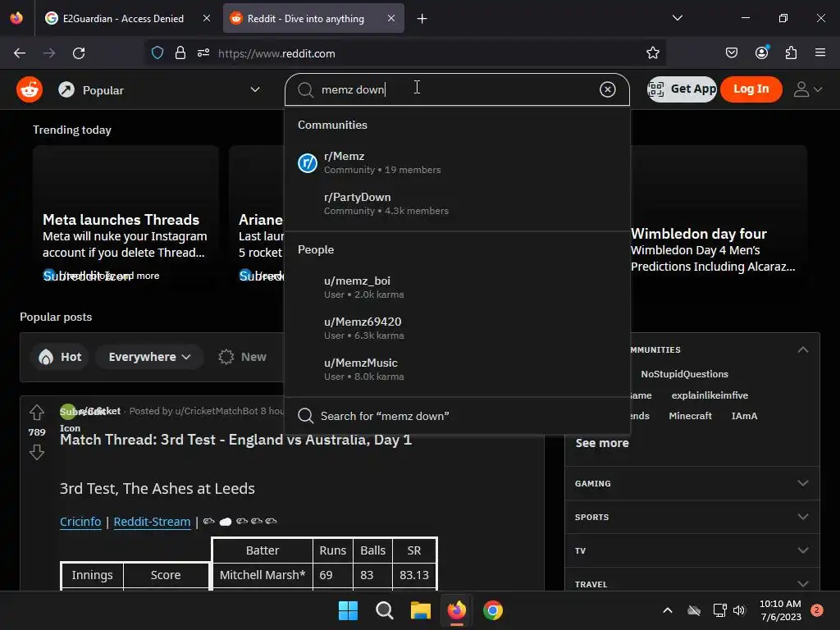The width and height of the screenshot is (840, 630).
Task: Close the E2Guardian tab
Action: click(x=206, y=18)
